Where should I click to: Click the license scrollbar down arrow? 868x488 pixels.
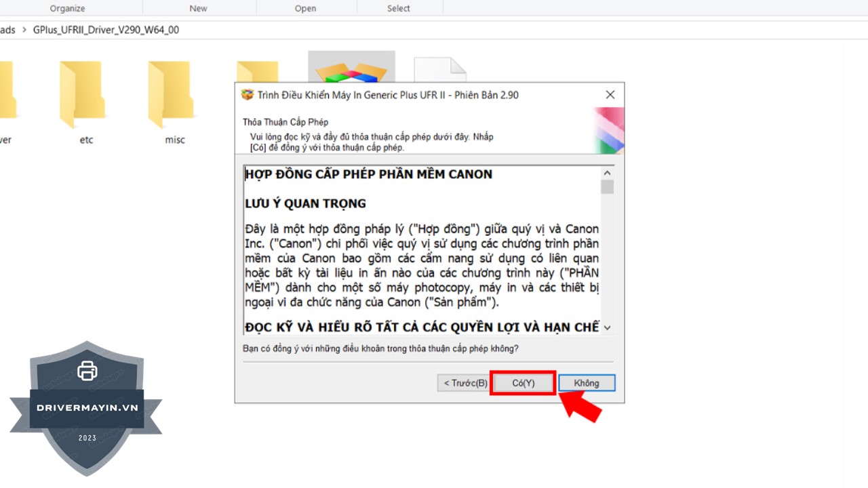point(607,327)
